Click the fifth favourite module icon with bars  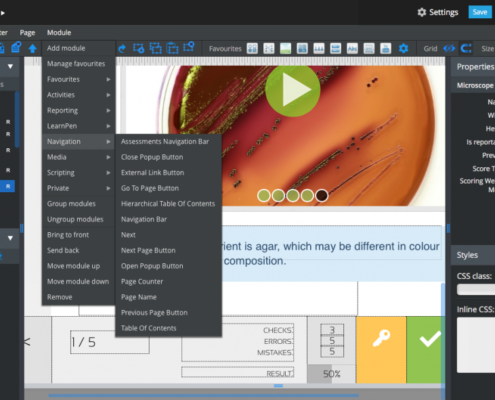(x=319, y=49)
